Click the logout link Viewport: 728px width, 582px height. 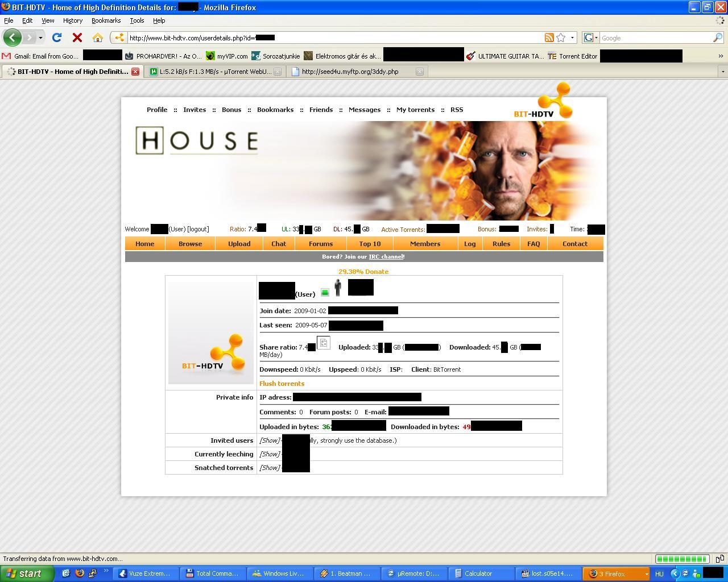point(198,229)
